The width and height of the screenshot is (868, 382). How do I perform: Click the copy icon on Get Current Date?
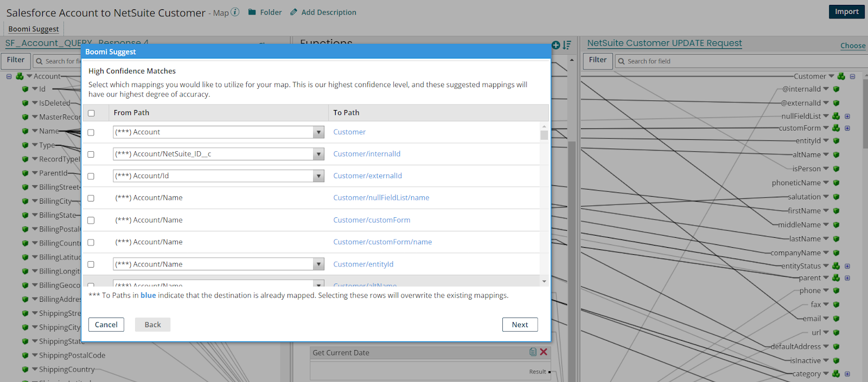[x=533, y=352]
